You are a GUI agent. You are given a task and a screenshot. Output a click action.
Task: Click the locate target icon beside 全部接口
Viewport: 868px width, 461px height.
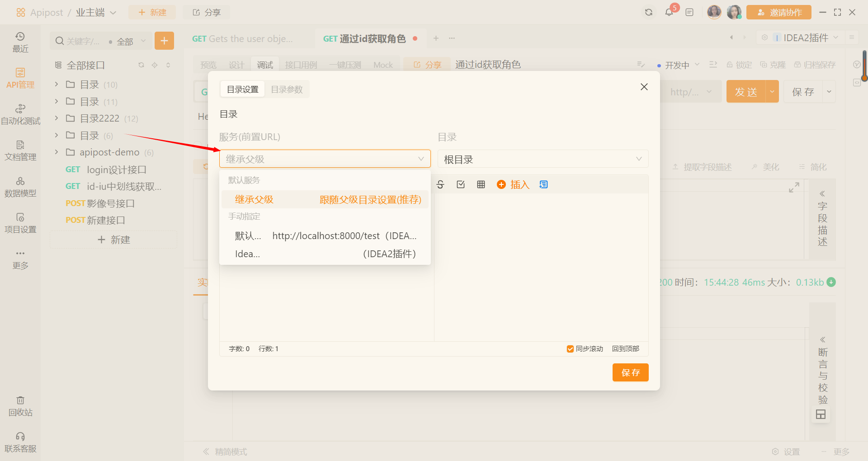coord(155,65)
